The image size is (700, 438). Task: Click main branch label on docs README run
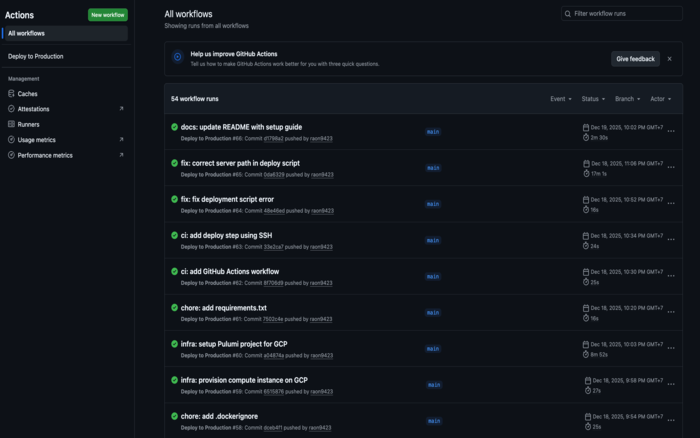[433, 132]
